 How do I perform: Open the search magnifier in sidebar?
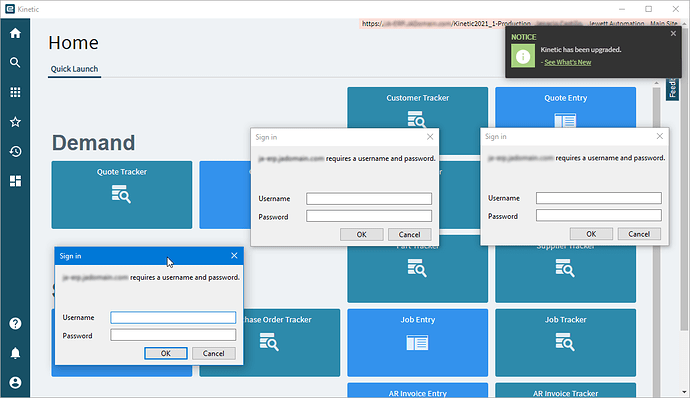(x=15, y=63)
